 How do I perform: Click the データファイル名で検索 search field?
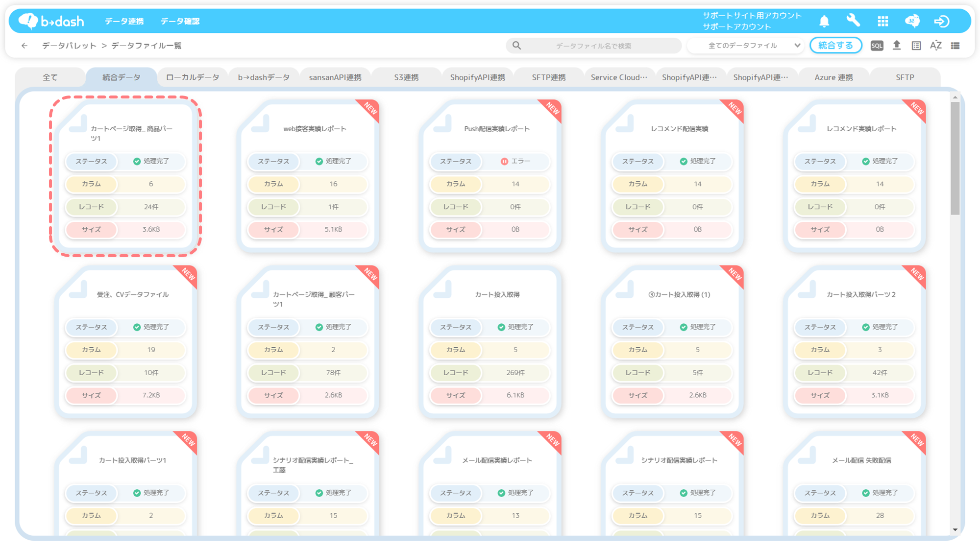[x=593, y=46]
